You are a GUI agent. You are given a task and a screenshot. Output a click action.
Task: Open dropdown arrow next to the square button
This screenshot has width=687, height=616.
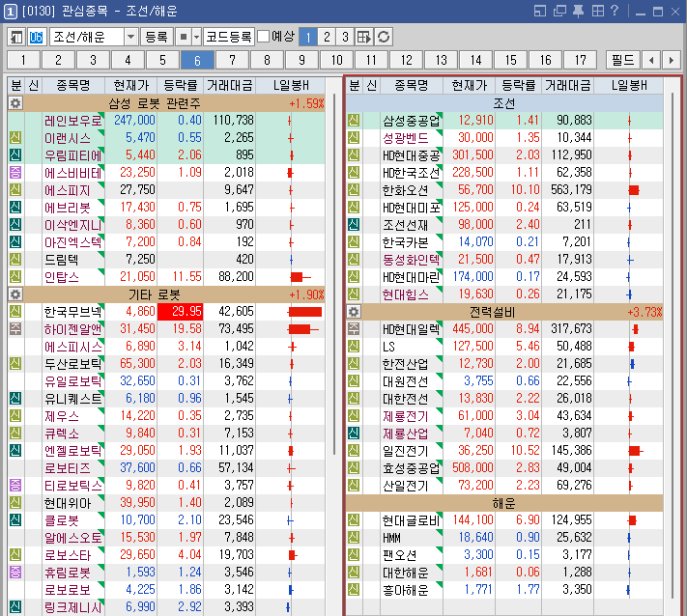pos(197,37)
